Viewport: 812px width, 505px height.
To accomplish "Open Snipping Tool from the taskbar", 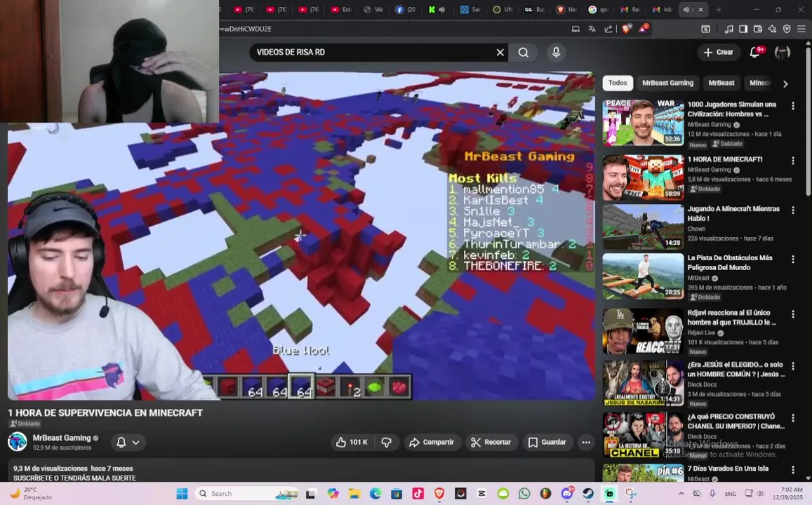I will pos(630,493).
